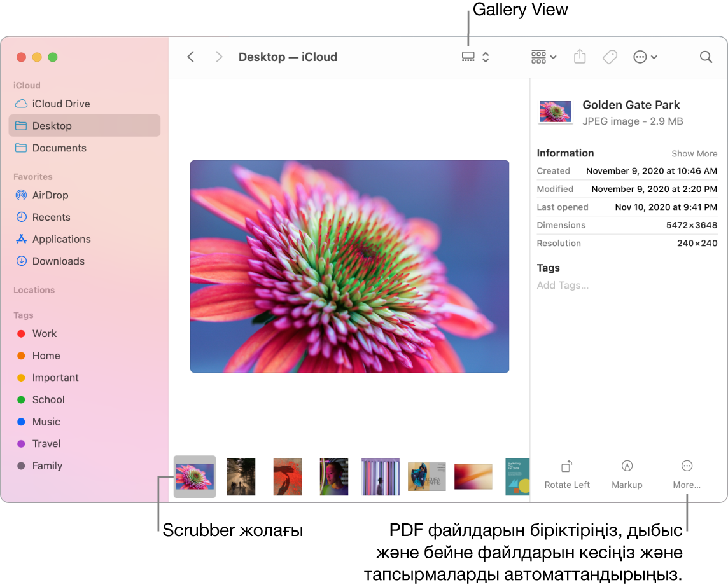Click the Add Tags field
Viewport: 728px width, 587px height.
coord(563,286)
